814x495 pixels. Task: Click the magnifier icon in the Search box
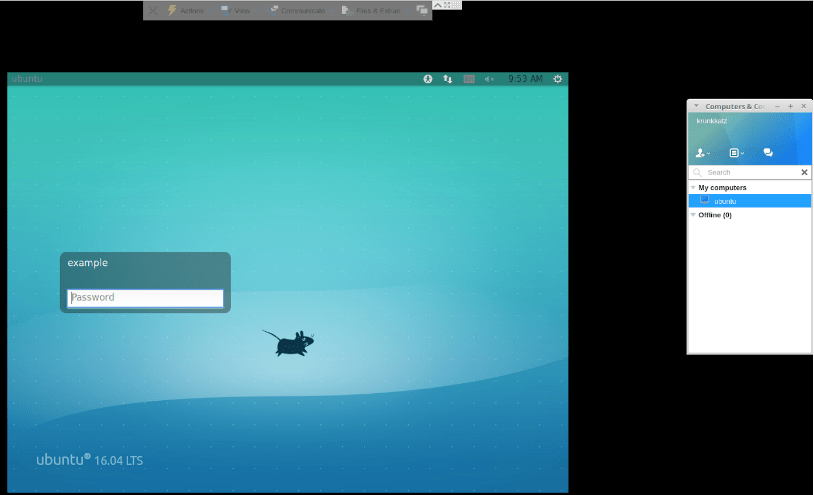pos(697,172)
